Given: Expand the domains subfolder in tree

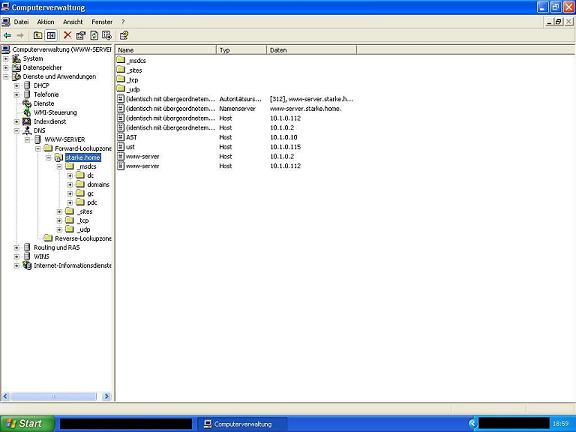Looking at the screenshot, I should (x=70, y=185).
